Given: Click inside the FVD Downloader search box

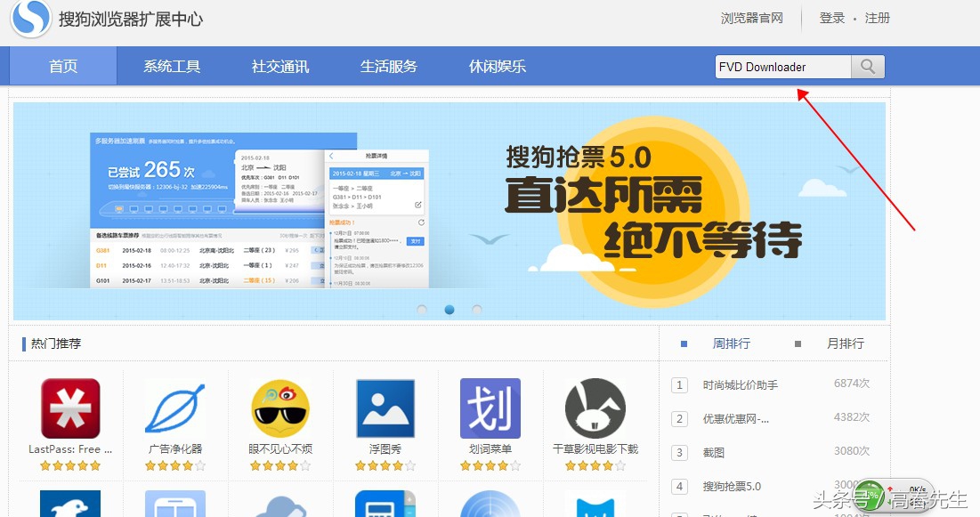Looking at the screenshot, I should (782, 66).
